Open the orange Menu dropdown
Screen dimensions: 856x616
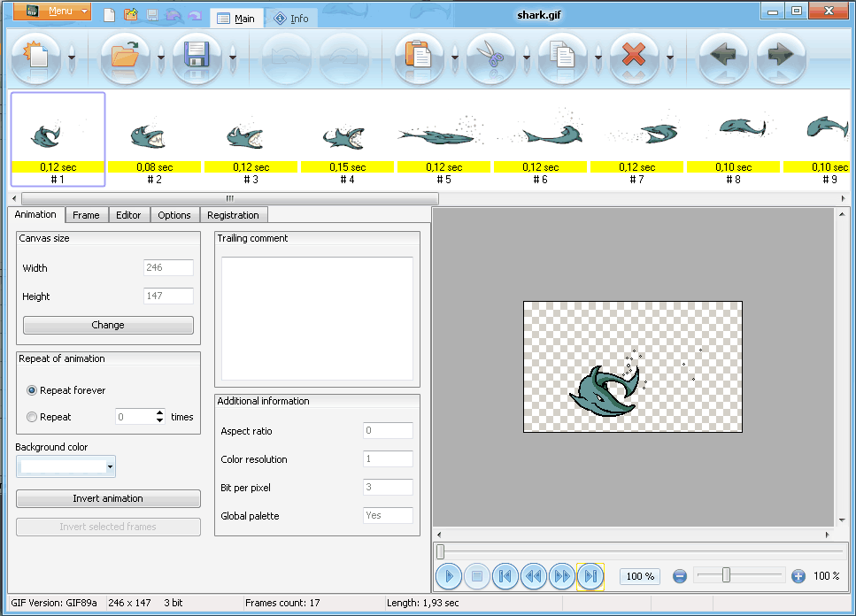(x=52, y=12)
